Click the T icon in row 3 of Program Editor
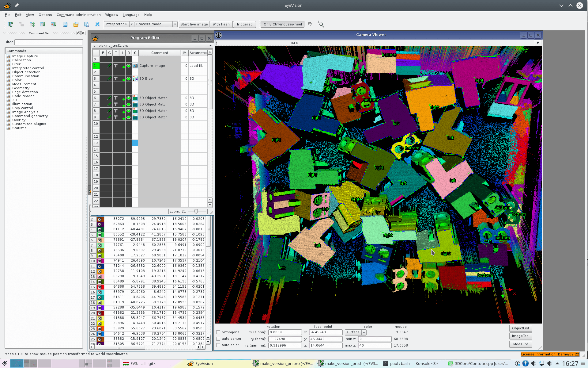588x368 pixels. [x=116, y=79]
